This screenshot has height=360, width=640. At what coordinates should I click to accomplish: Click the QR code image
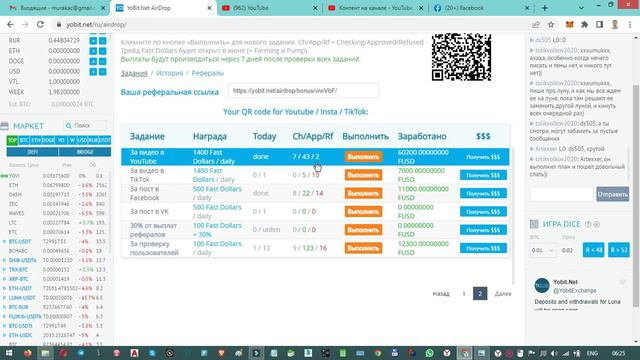pos(462,57)
